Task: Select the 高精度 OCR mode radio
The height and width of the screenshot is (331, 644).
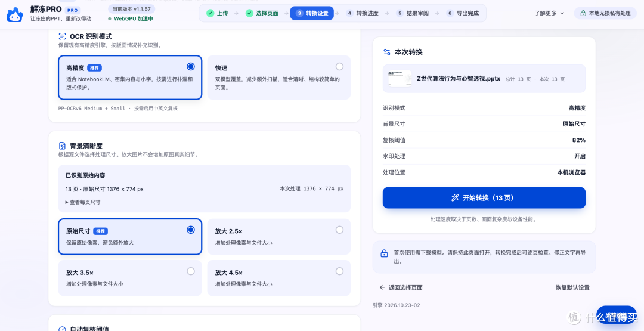Action: (191, 67)
